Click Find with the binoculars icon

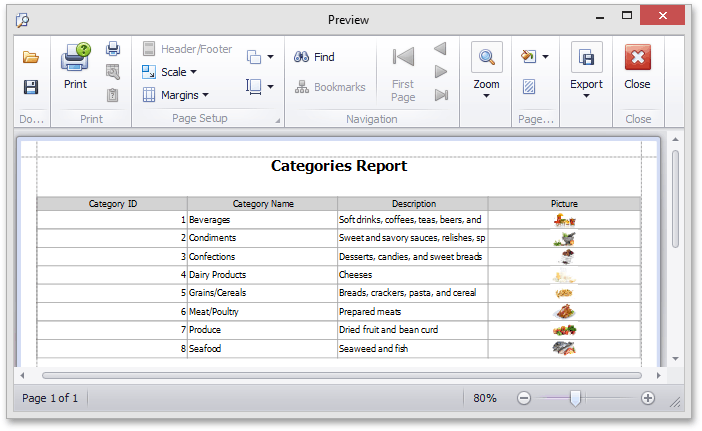(314, 57)
